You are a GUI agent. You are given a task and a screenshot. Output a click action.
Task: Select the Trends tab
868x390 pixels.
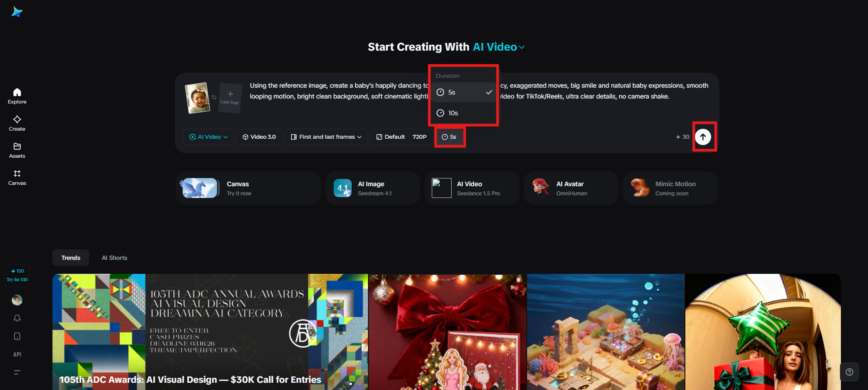pyautogui.click(x=71, y=258)
